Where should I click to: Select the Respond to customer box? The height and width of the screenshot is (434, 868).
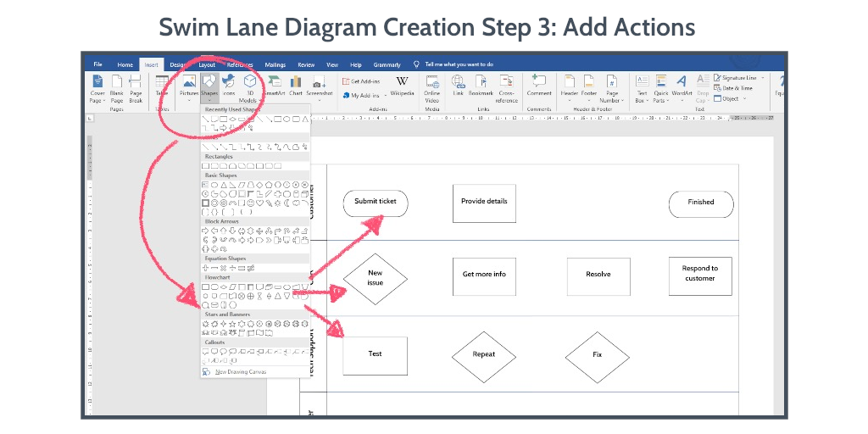700,275
